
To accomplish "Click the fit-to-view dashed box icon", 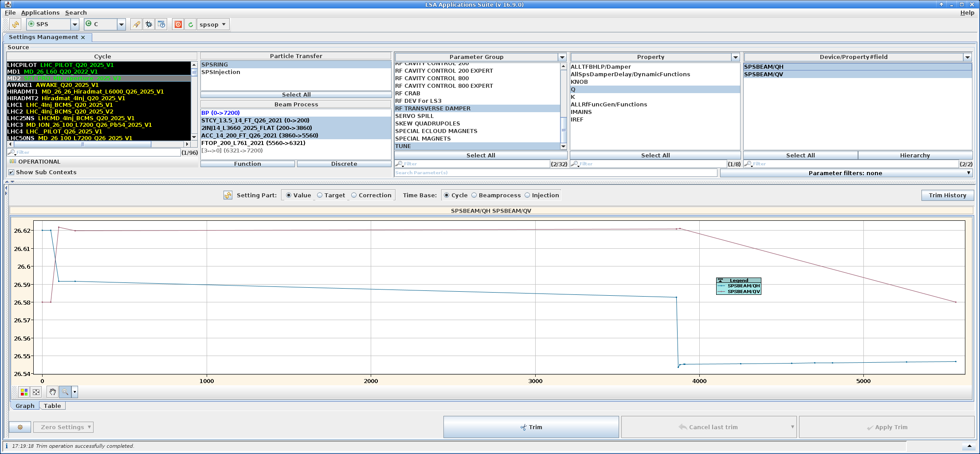I will click(x=36, y=392).
